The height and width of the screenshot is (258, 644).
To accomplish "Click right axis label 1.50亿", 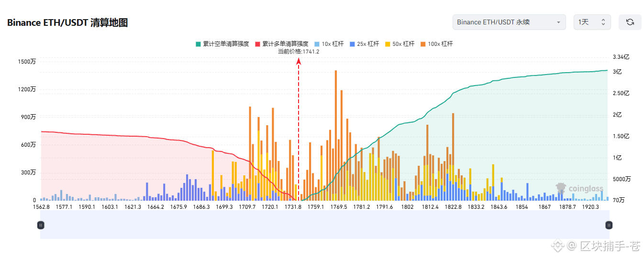I will click(x=621, y=136).
